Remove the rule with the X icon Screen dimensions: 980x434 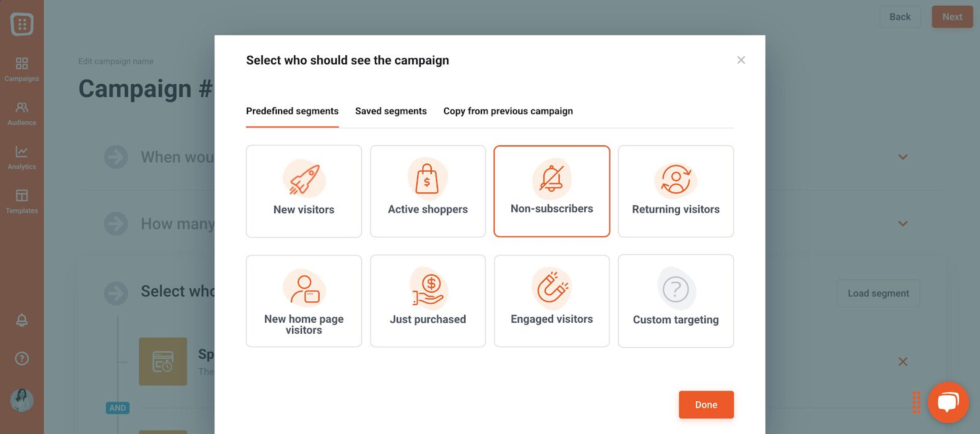903,361
